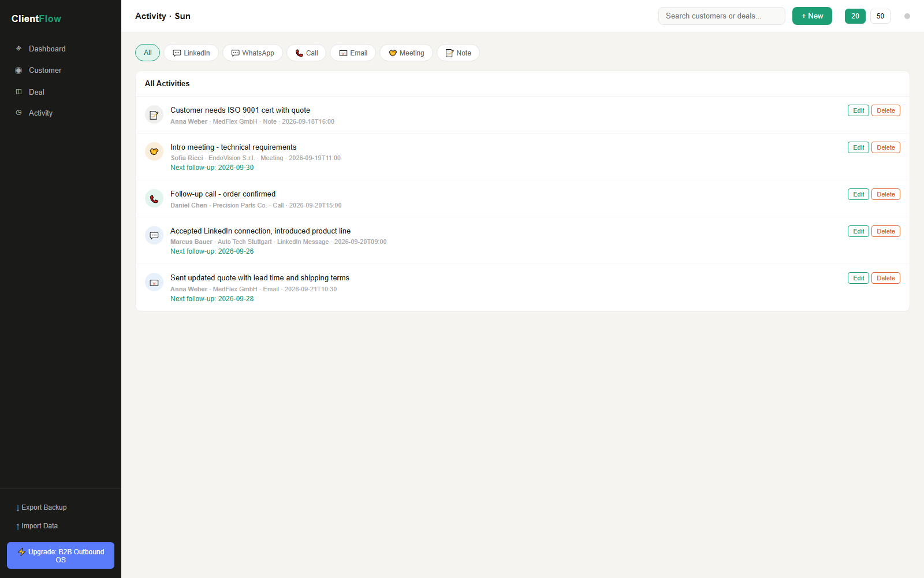The image size is (924, 578).
Task: Click the Customer circle icon
Action: (18, 71)
